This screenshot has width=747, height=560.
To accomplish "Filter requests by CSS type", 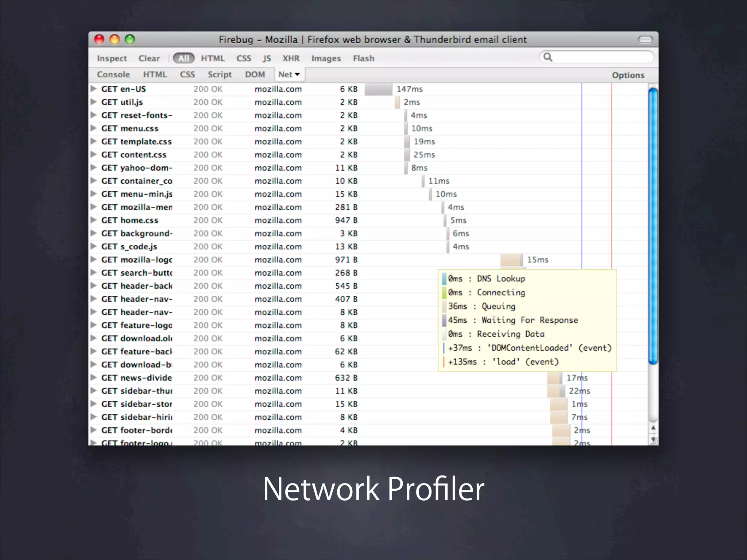I will point(244,58).
